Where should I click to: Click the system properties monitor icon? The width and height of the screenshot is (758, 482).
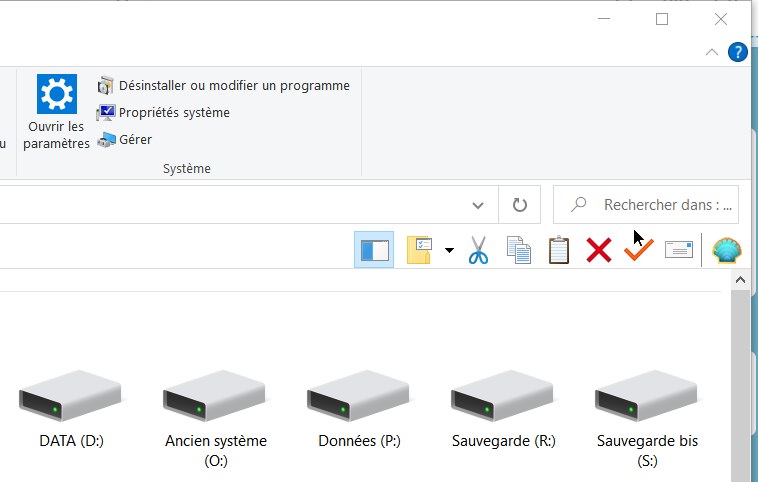pos(106,113)
